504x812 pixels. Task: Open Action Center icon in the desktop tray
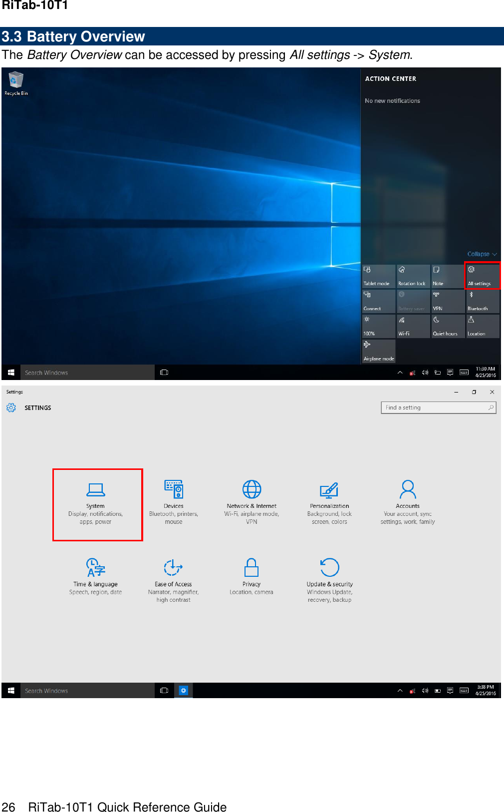(x=450, y=373)
